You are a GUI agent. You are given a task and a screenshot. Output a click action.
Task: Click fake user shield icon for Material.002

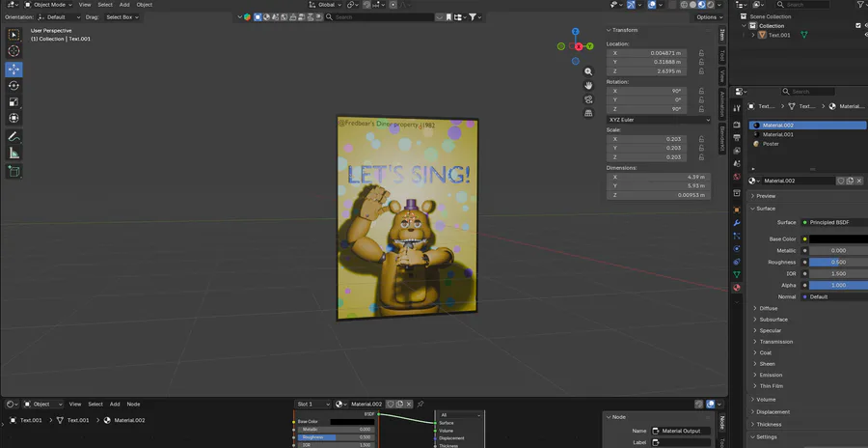click(x=840, y=181)
